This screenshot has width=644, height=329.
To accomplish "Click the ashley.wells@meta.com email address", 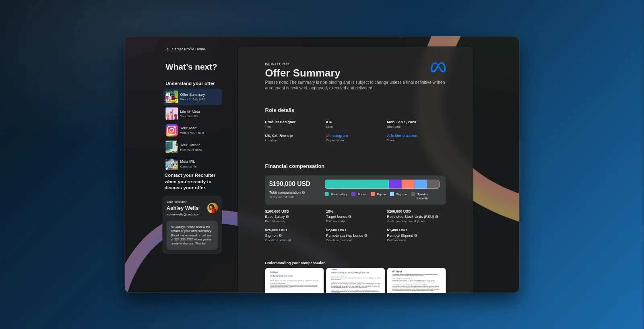I will (x=183, y=215).
